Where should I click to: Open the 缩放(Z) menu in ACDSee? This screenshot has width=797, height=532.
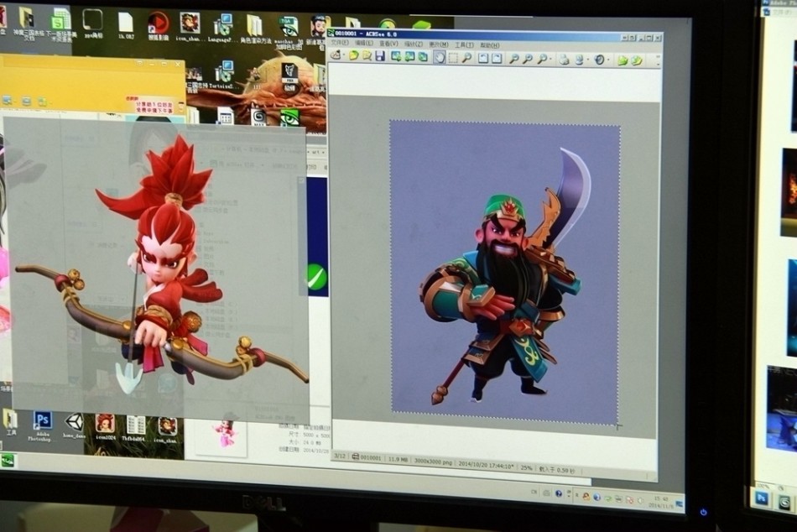pyautogui.click(x=414, y=44)
